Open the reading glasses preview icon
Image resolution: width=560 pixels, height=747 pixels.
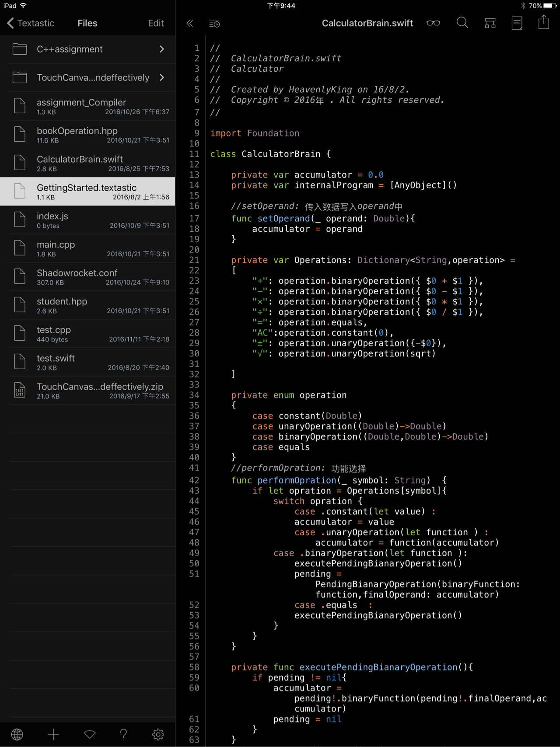433,23
